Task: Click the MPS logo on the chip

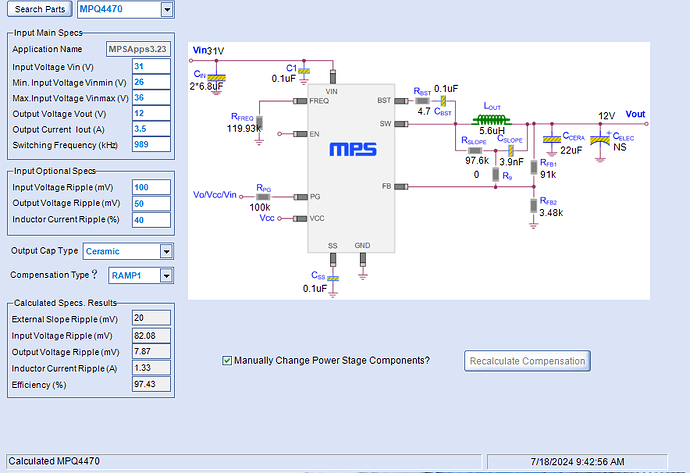Action: point(353,149)
